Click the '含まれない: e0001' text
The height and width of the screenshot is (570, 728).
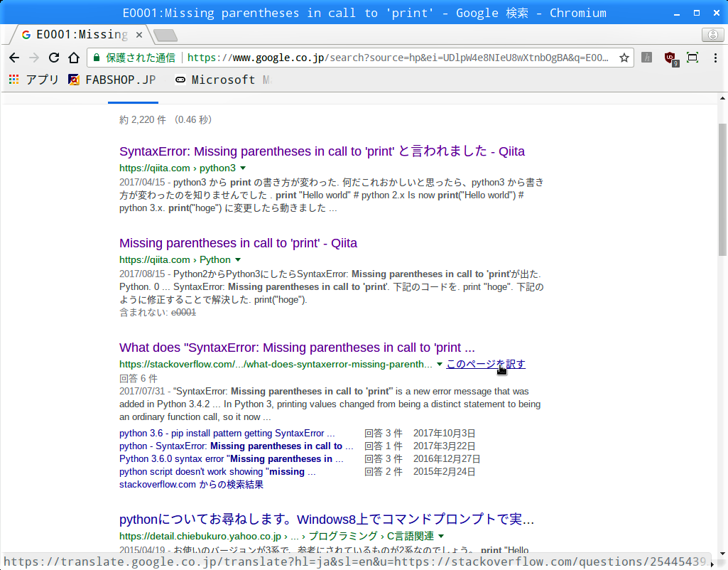pos(158,313)
